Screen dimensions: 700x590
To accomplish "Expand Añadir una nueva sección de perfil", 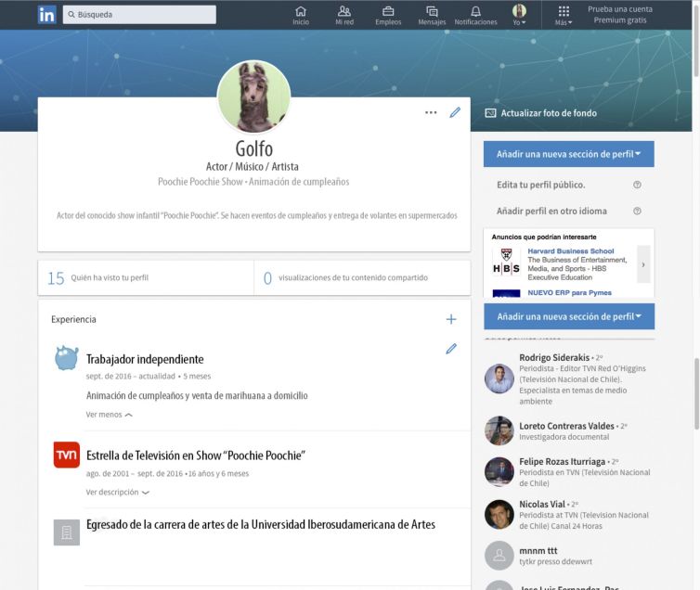I will (x=568, y=154).
